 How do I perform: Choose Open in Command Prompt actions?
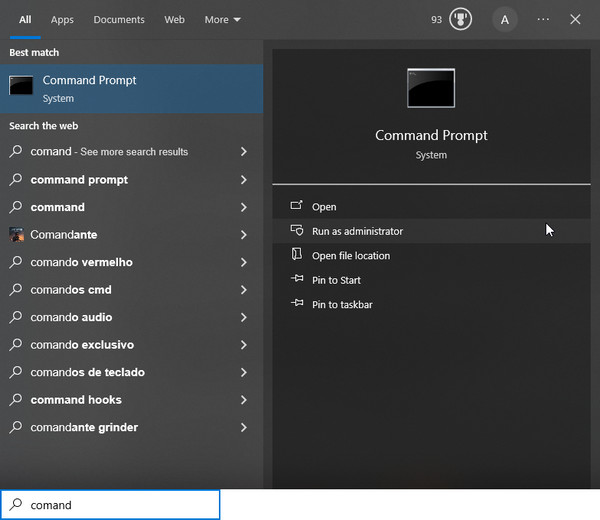324,207
